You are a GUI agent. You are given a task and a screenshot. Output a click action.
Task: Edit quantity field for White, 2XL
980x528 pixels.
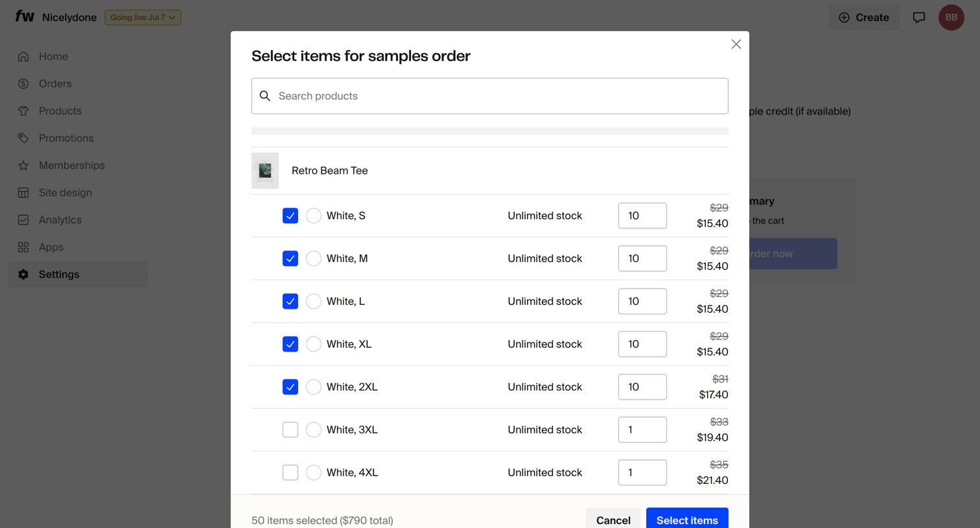click(642, 387)
